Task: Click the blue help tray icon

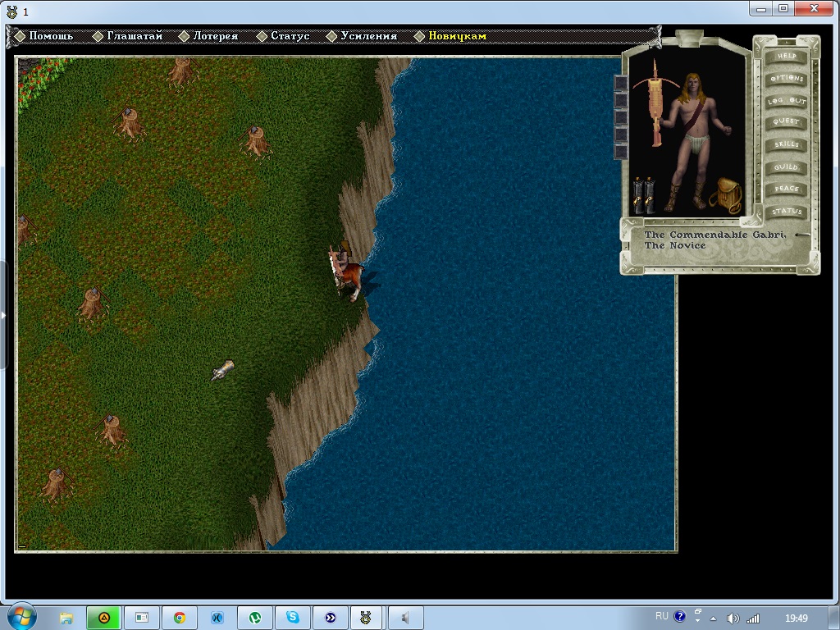Action: 679,616
